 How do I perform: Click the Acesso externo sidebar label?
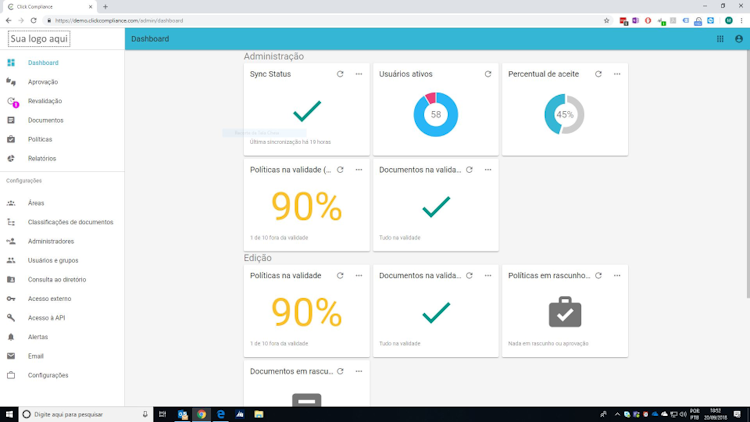(49, 299)
